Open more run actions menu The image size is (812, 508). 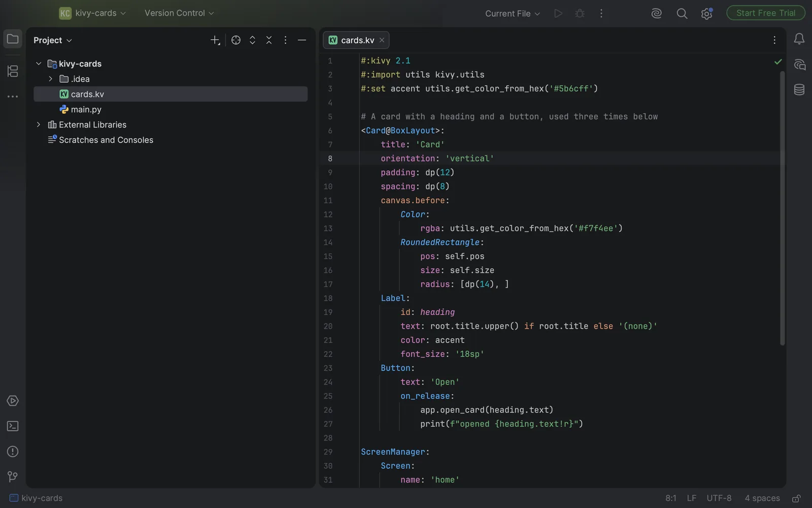[x=601, y=14]
